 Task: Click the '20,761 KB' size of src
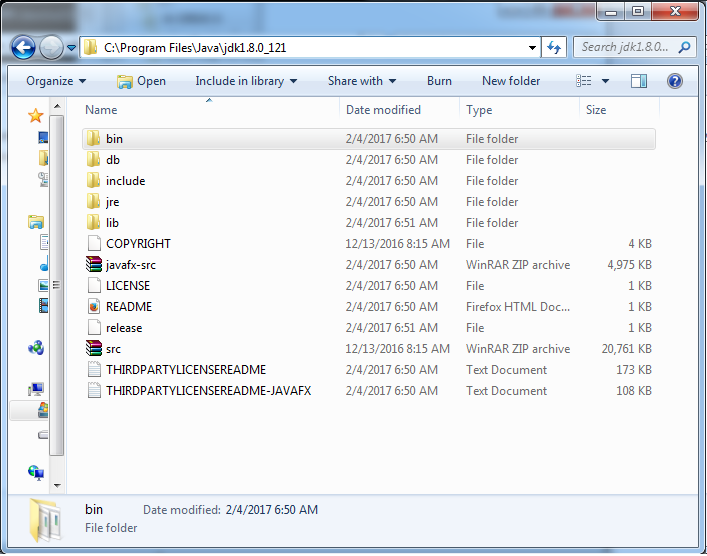[626, 349]
